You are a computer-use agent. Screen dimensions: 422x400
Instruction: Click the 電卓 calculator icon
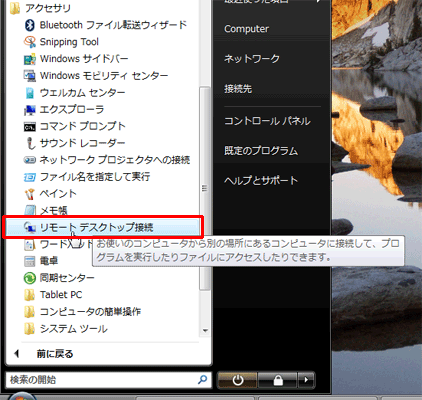[x=30, y=261]
